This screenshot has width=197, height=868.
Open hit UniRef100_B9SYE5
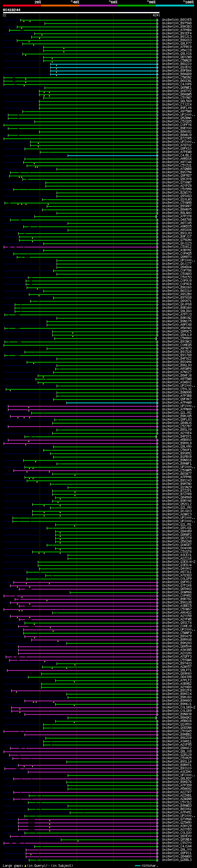pyautogui.click(x=177, y=20)
